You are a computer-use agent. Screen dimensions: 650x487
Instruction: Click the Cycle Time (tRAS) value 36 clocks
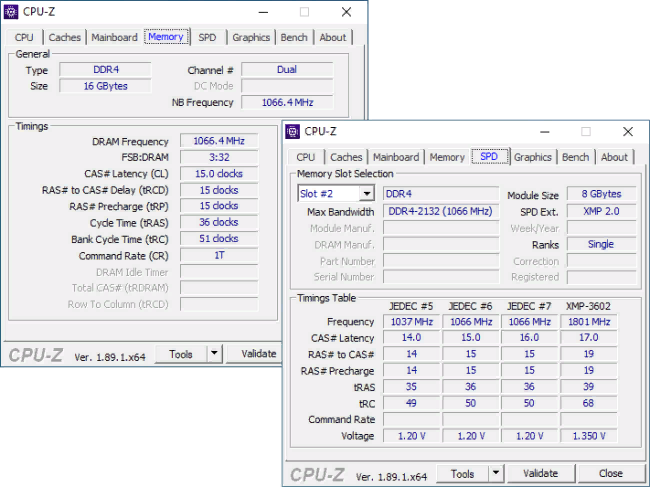(x=219, y=223)
